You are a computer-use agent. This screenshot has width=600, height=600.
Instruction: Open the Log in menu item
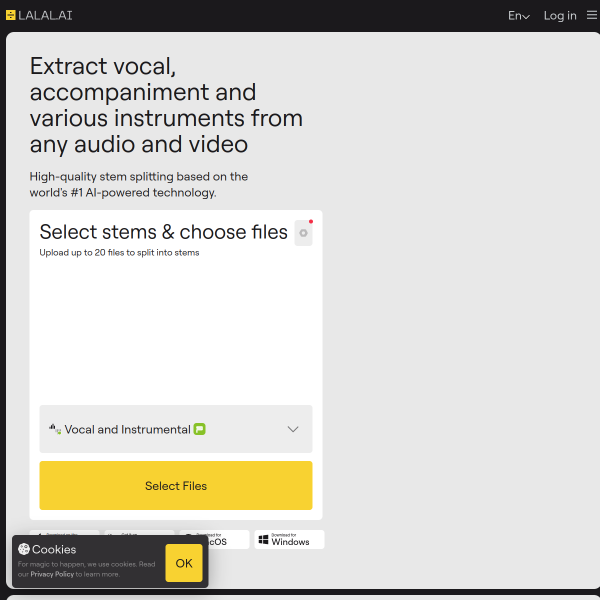click(x=560, y=16)
